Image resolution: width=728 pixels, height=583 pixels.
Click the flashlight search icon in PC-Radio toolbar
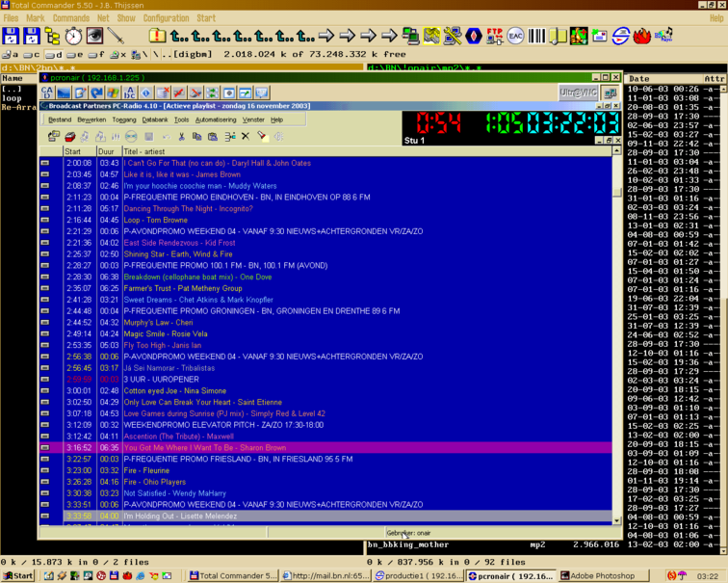pyautogui.click(x=262, y=136)
